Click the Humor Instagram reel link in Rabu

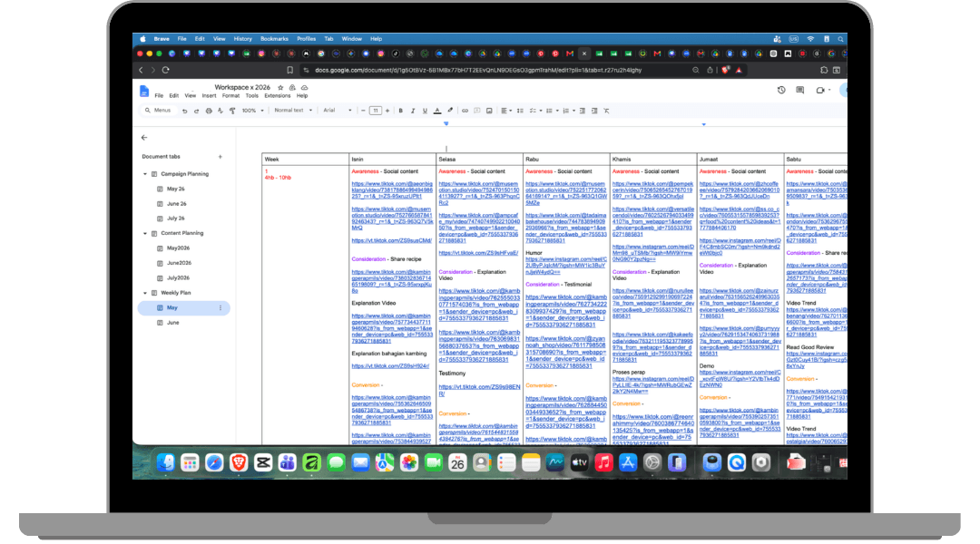click(565, 266)
